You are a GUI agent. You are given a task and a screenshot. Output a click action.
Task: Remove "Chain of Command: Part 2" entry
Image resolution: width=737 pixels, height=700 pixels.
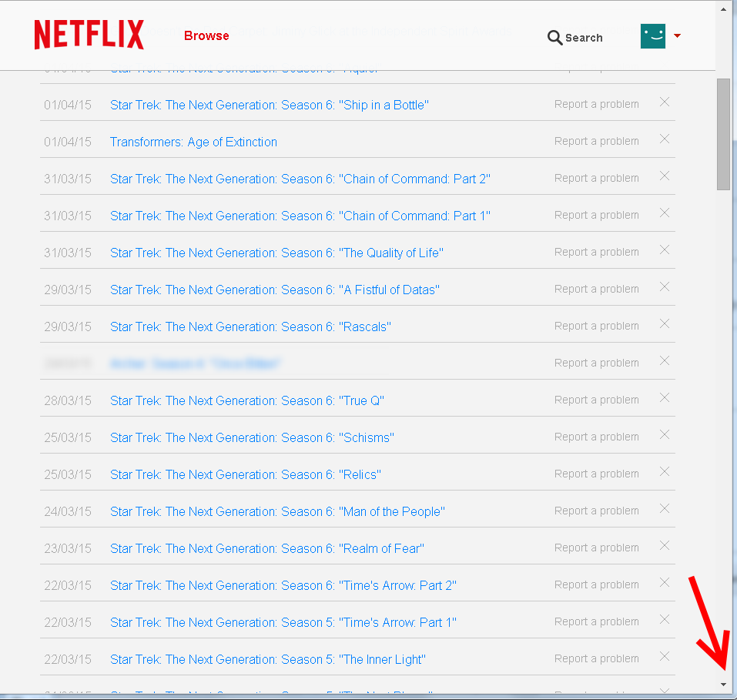point(664,176)
